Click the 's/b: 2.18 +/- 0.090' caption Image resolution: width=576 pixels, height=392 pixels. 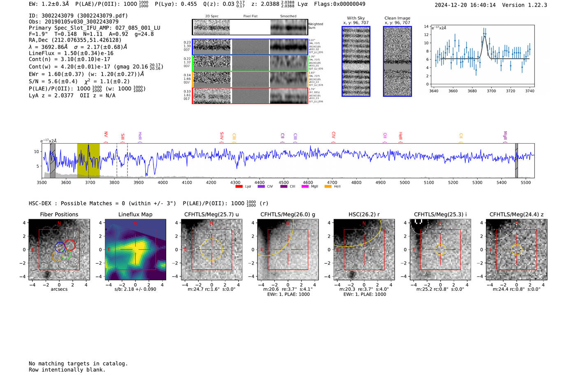click(x=135, y=289)
